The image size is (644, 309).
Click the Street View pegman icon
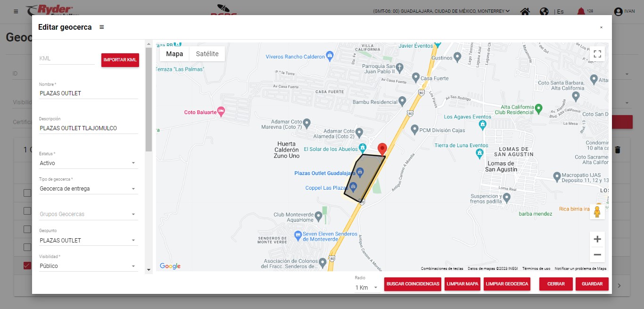pos(597,212)
